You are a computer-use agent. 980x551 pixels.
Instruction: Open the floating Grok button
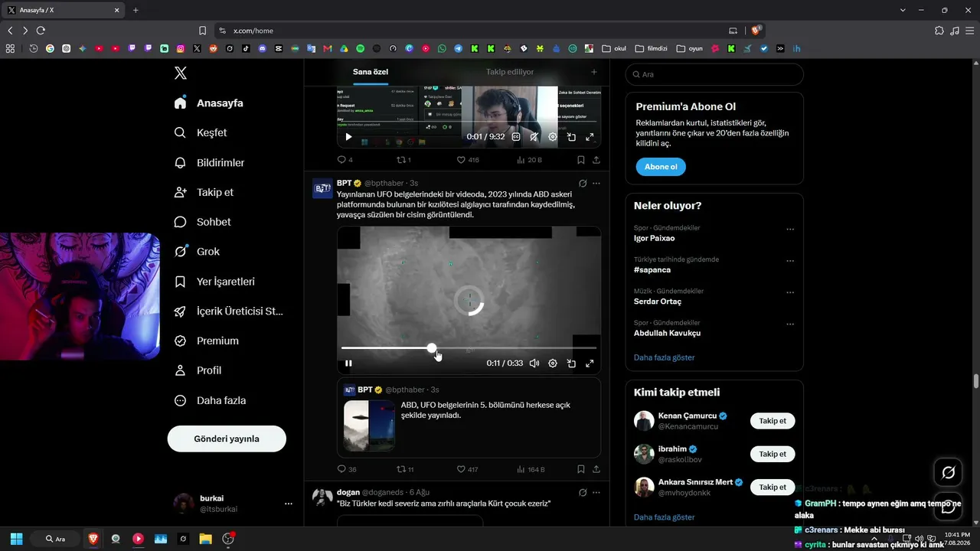pyautogui.click(x=948, y=472)
